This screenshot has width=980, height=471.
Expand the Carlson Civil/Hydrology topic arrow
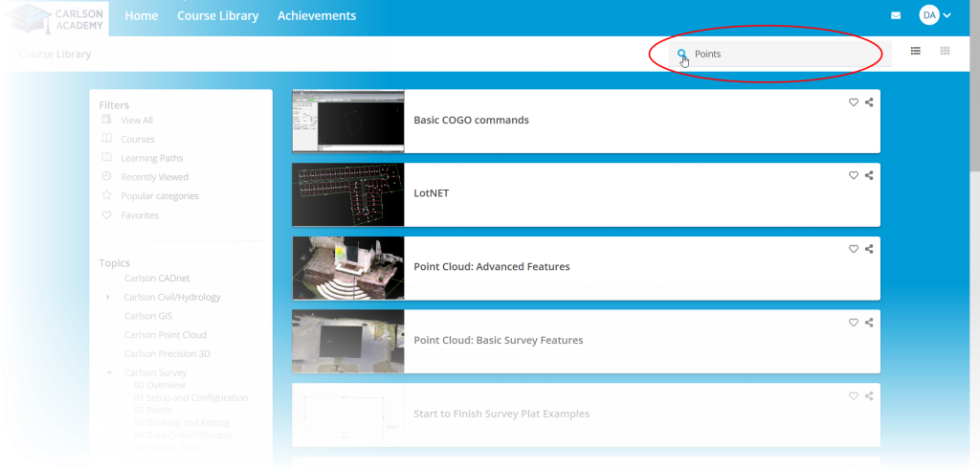click(x=108, y=297)
